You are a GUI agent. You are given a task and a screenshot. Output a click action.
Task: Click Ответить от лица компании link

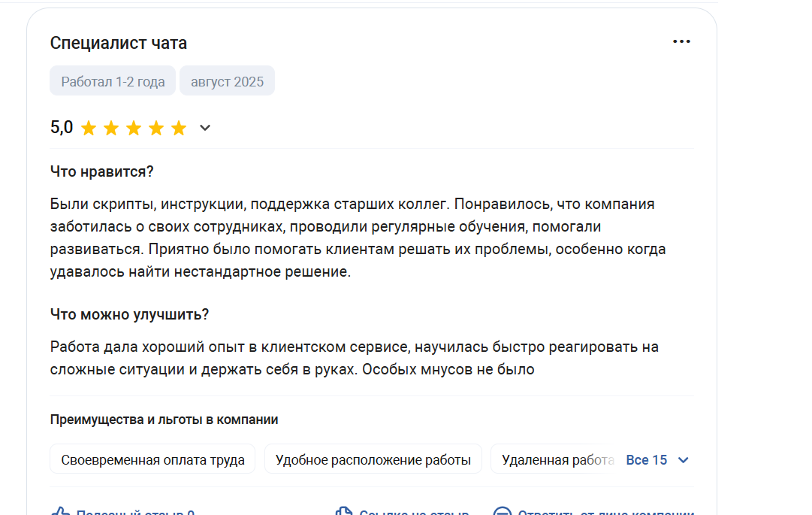click(606, 511)
